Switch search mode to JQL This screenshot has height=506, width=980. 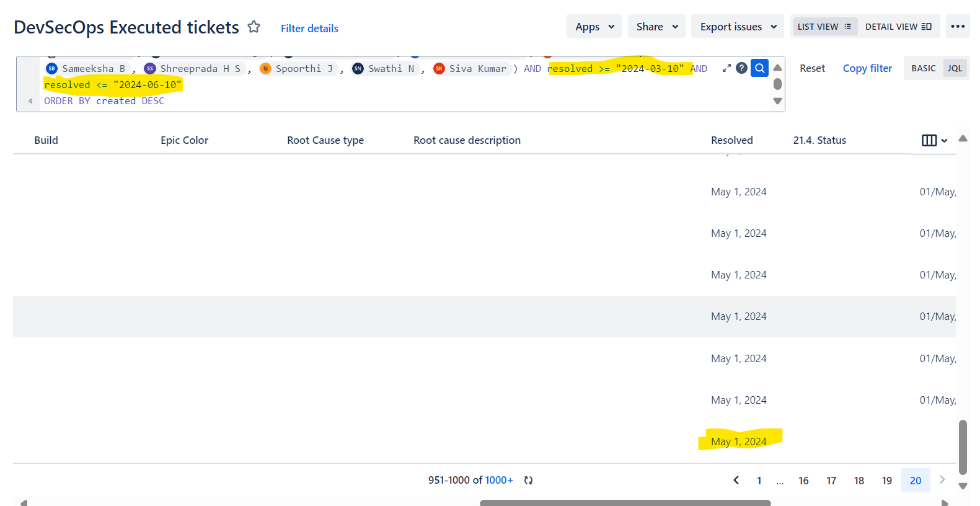[955, 68]
